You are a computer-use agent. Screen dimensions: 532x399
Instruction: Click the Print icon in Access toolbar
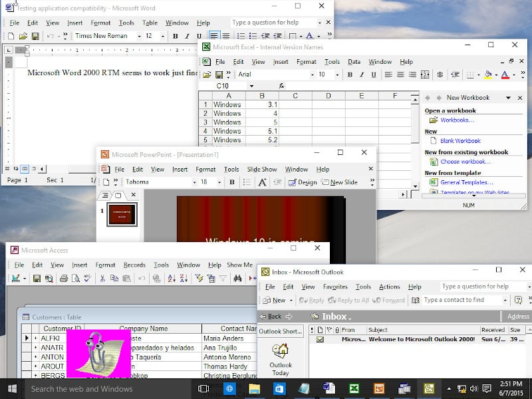[x=64, y=279]
